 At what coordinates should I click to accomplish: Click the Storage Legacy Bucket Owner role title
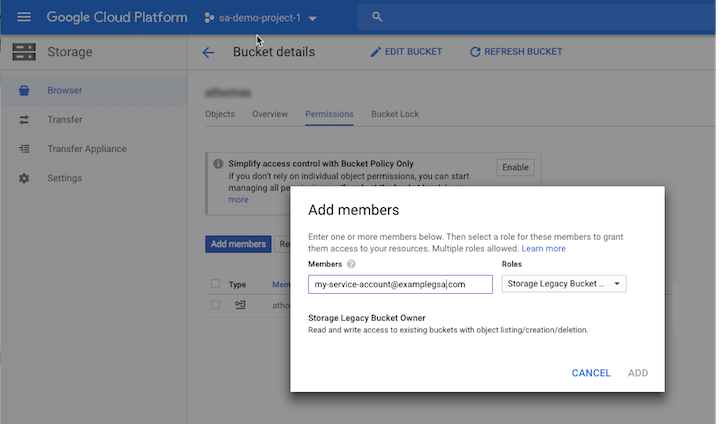pos(366,318)
